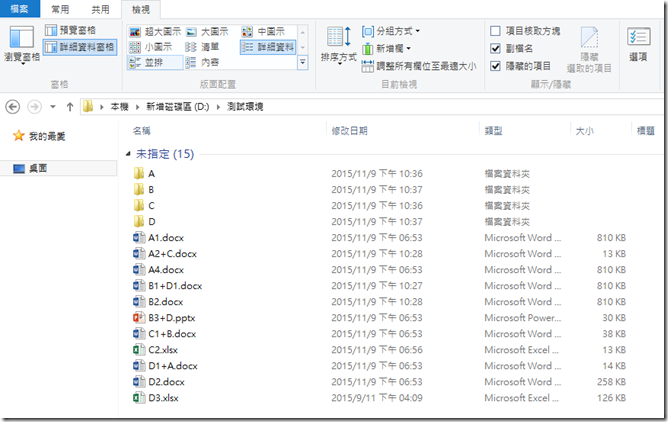
Task: Expand the 新增欄 dropdown
Action: point(393,48)
